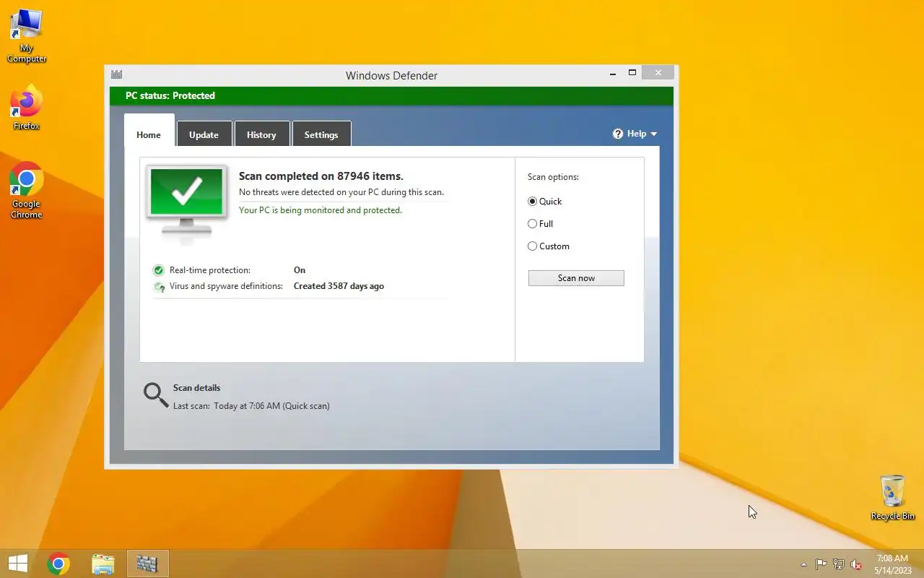Click the 'Created 3587 days ago' value
Image resolution: width=924 pixels, height=578 pixels.
click(x=339, y=286)
